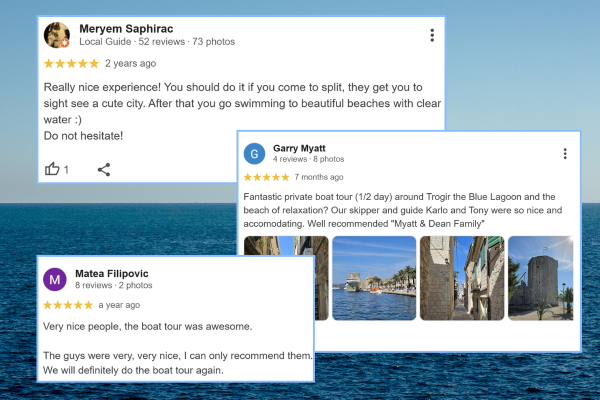
Task: Click Matea Filipovic's five-star rating
Action: [68, 304]
